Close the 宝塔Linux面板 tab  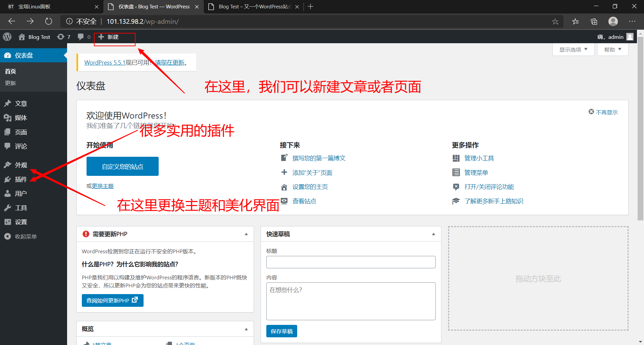point(97,7)
